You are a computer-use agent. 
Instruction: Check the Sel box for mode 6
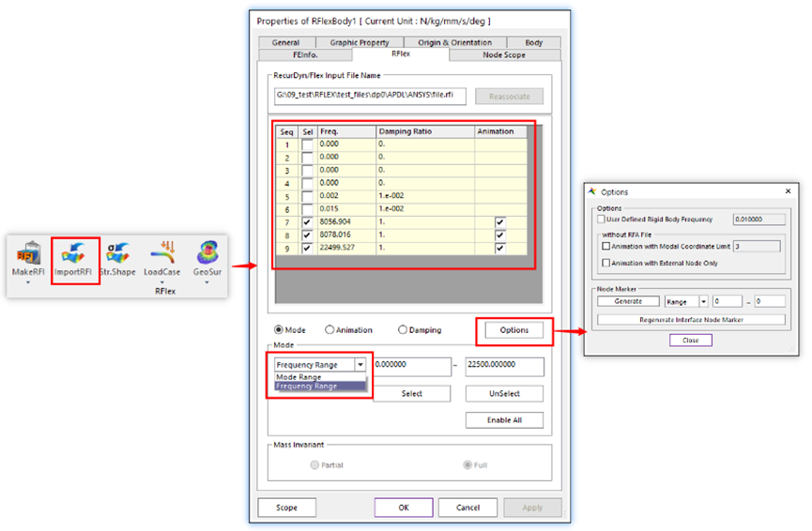point(308,209)
